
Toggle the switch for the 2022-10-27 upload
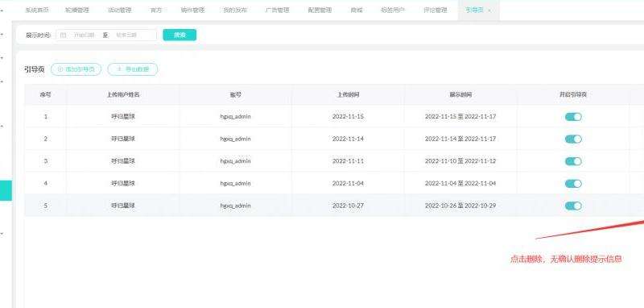[x=573, y=206]
